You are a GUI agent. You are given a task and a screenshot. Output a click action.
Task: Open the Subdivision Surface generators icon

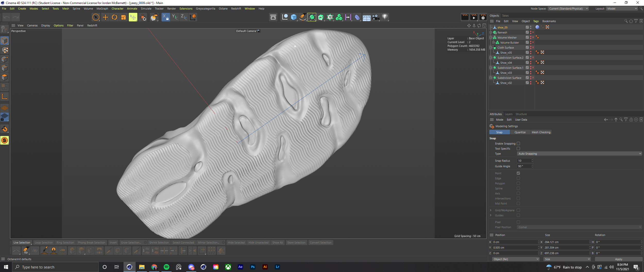coord(312,17)
